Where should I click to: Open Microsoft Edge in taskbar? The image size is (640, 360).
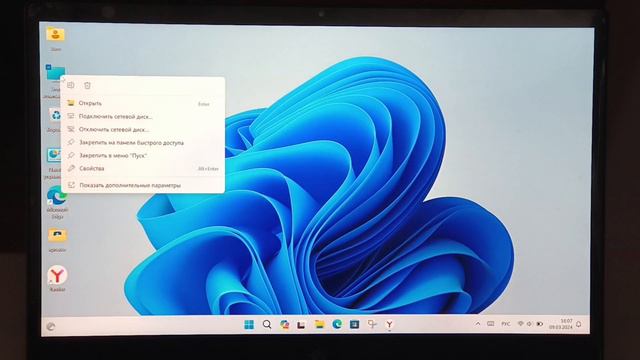coord(337,324)
